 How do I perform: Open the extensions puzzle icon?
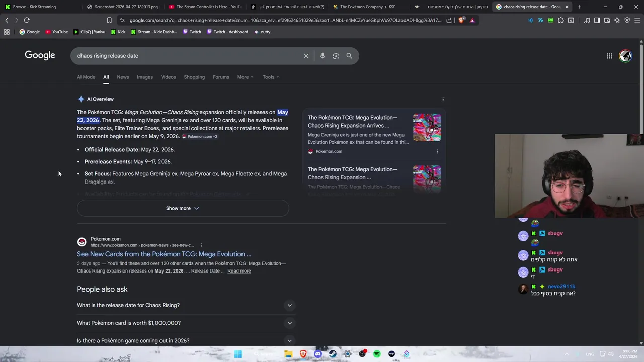560,20
